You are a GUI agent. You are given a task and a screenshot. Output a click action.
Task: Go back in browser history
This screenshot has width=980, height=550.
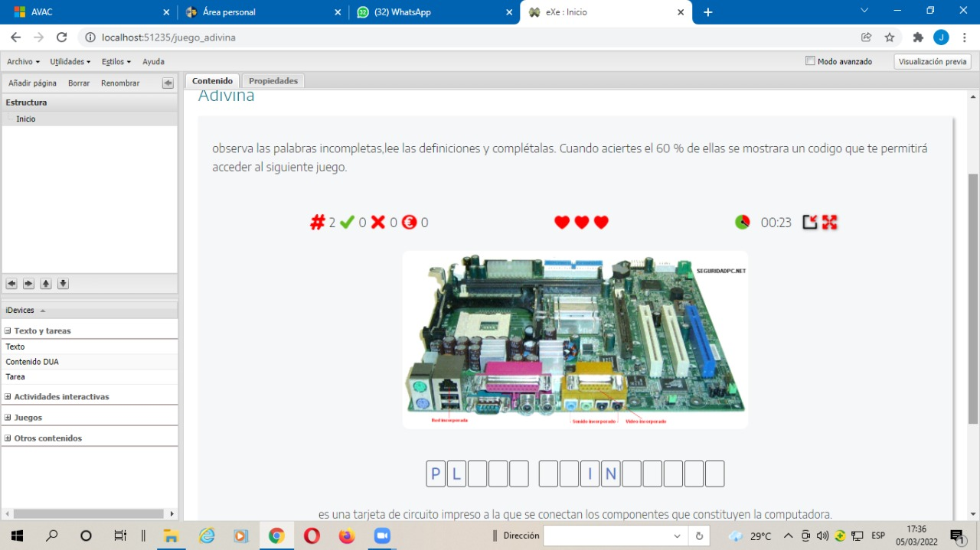tap(15, 37)
